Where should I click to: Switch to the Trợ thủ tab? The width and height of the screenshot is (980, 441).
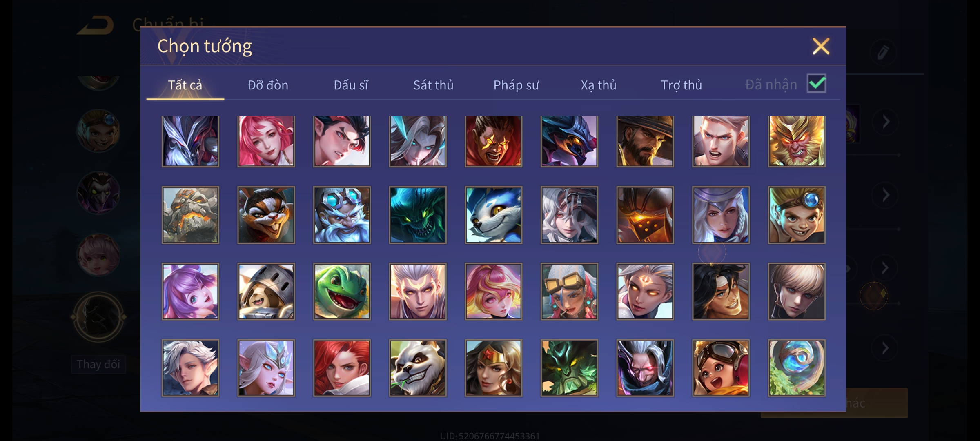(x=682, y=85)
